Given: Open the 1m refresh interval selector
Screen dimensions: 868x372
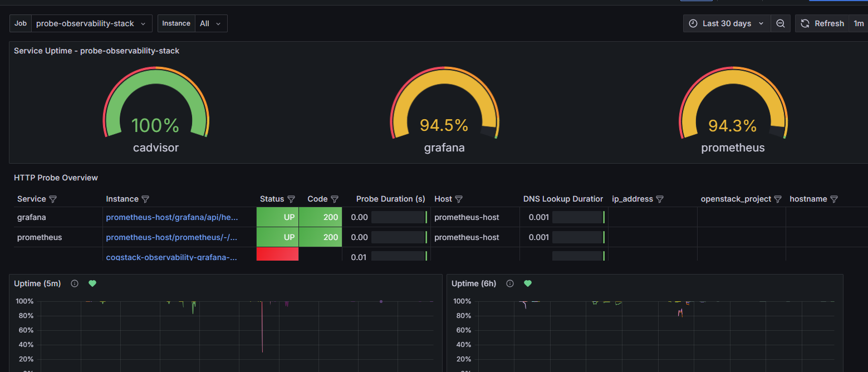Looking at the screenshot, I should (858, 23).
